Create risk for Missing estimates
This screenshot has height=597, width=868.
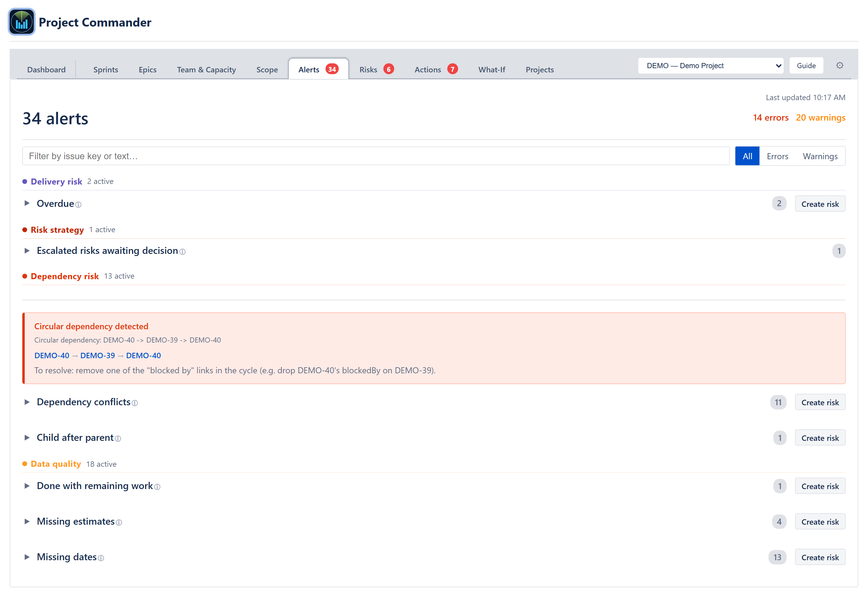820,522
